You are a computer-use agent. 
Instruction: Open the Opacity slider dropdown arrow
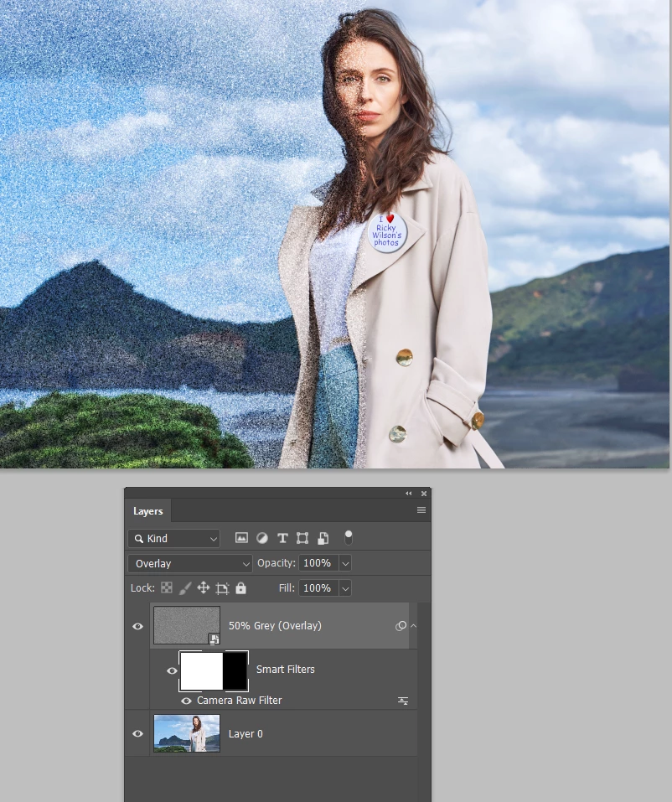[x=345, y=563]
